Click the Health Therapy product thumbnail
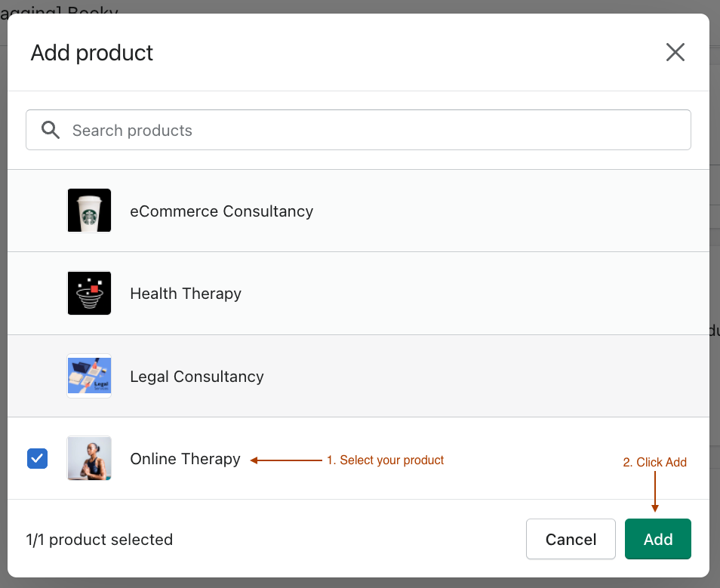 [x=89, y=293]
